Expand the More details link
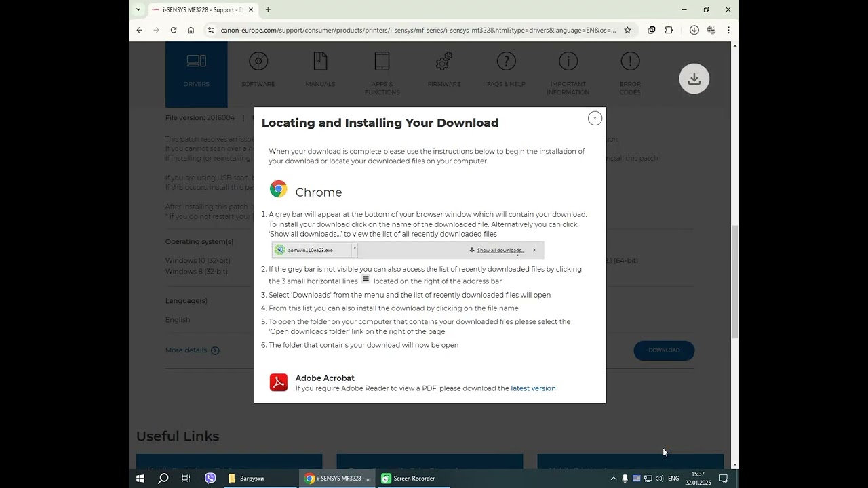 193,350
